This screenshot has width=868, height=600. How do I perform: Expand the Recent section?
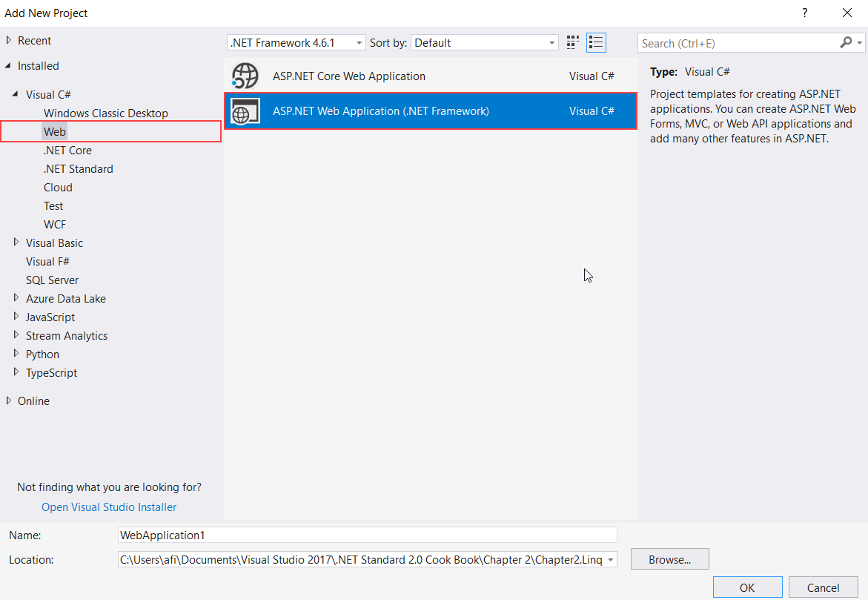[9, 41]
